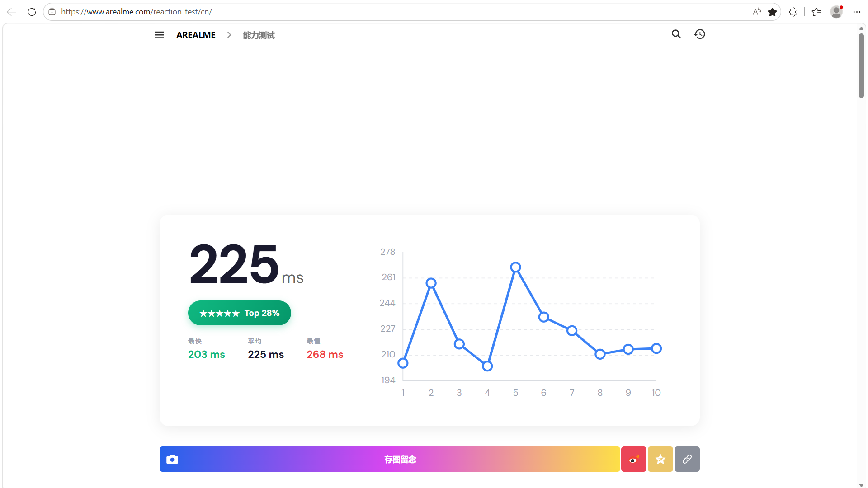Click chart data point for attempt 3
The image size is (868, 488).
(x=459, y=344)
